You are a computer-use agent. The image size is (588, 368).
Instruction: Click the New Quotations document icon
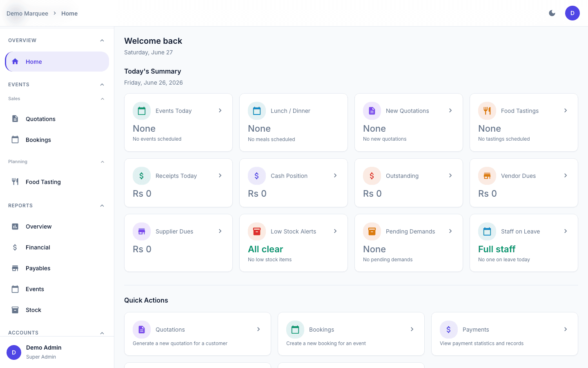click(x=372, y=111)
